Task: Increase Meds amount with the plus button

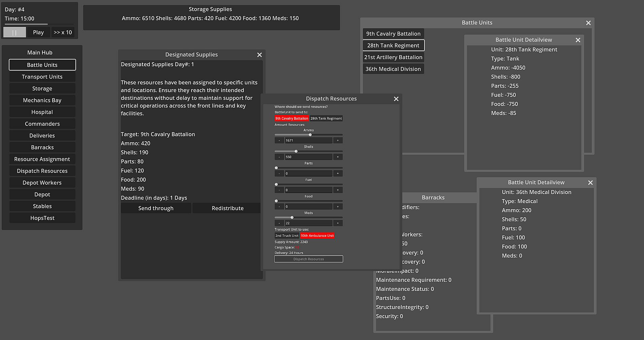Action: (x=338, y=223)
